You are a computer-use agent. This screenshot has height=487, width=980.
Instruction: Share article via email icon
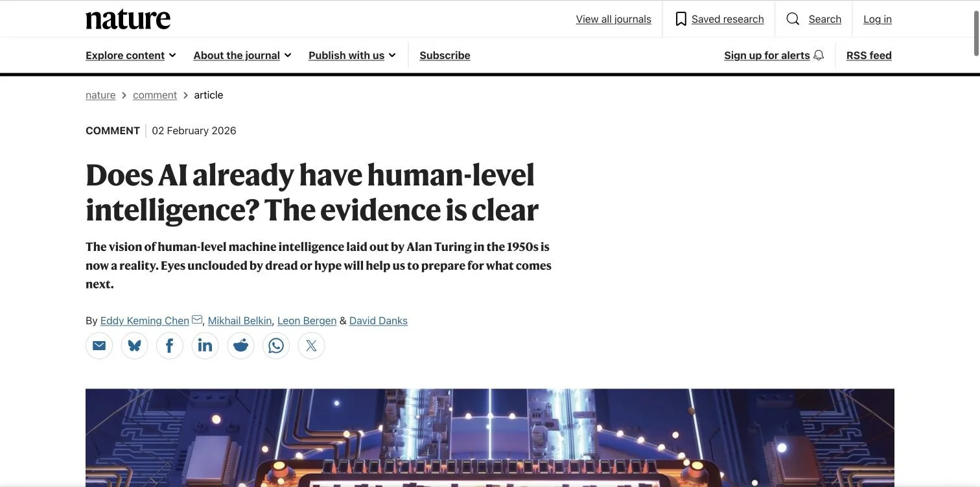99,346
